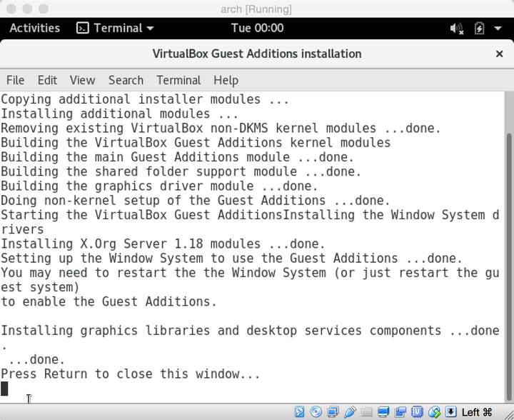Click the CPU virtualization chip icon
Viewport: 514px width, 420px height.
[x=417, y=412]
